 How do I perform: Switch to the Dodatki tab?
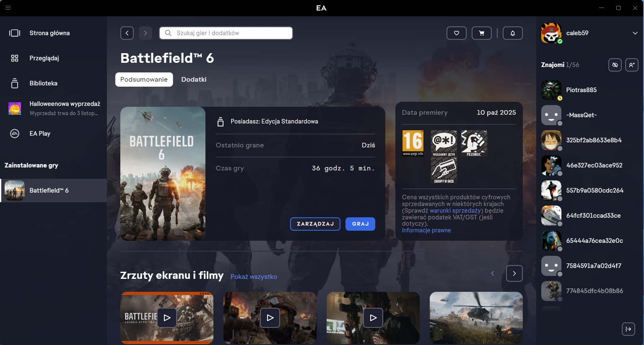pos(194,80)
